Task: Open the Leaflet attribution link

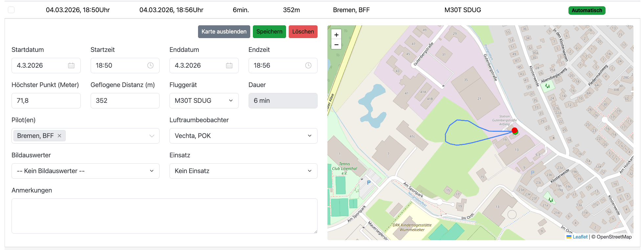Action: 580,237
